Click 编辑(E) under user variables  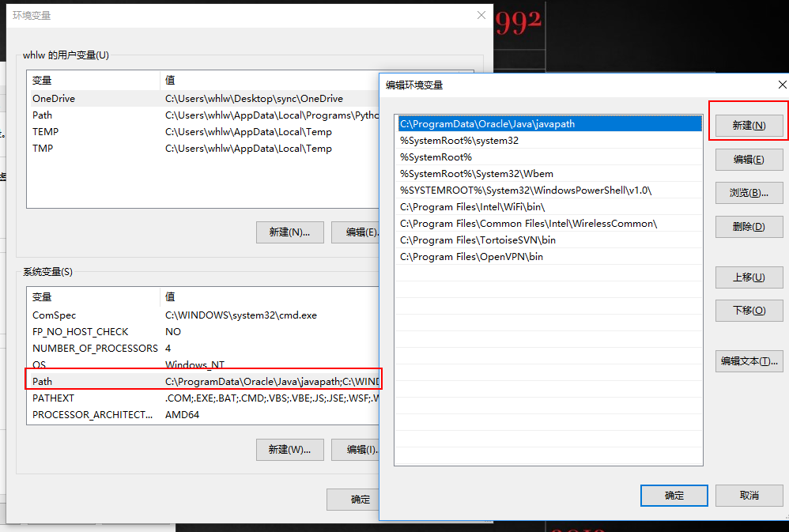tap(355, 232)
